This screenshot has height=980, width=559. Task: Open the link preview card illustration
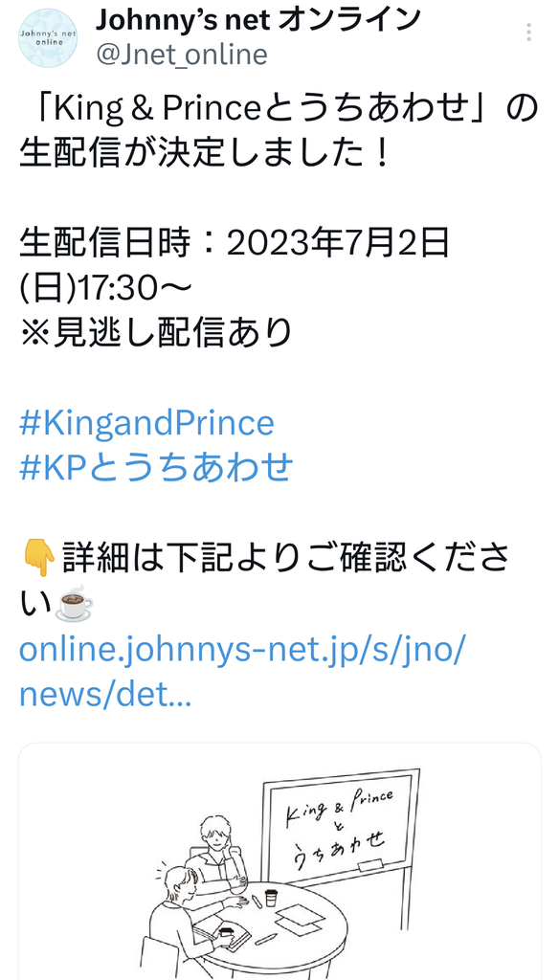pyautogui.click(x=279, y=861)
